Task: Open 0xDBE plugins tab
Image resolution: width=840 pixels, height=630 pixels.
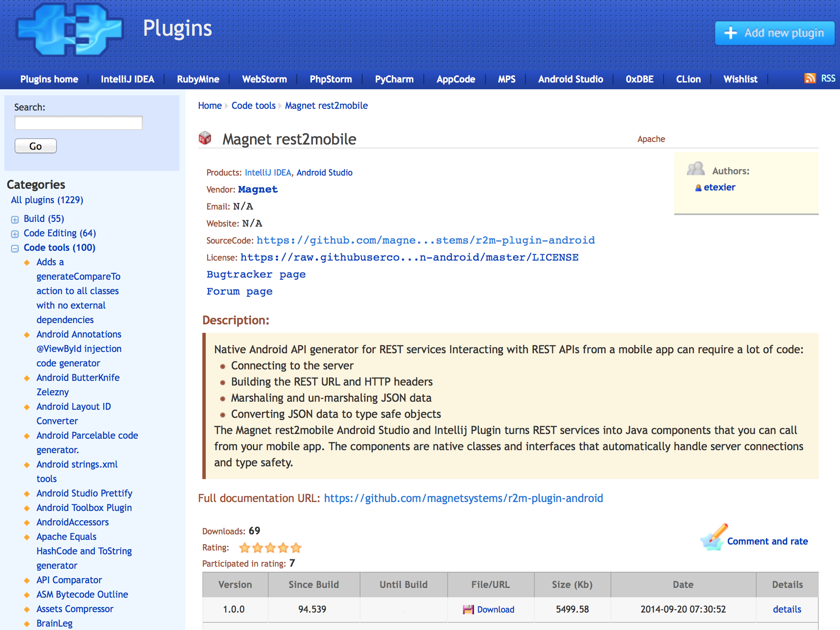Action: point(639,79)
